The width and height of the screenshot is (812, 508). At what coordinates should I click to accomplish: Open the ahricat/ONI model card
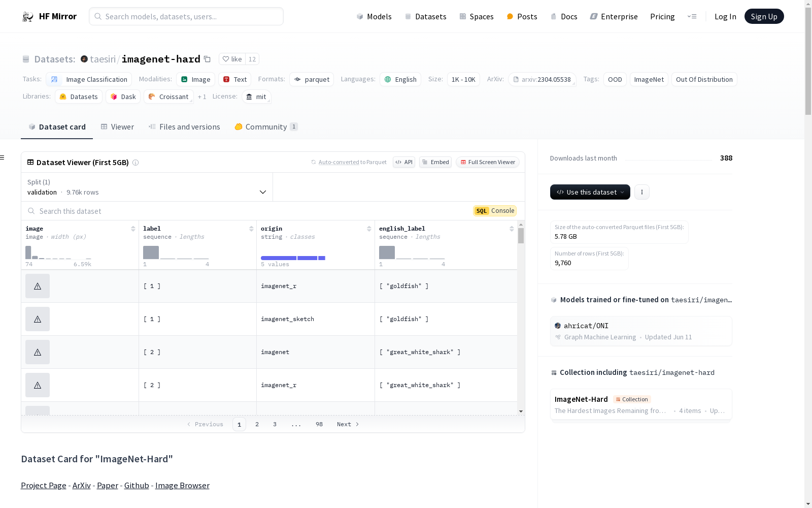[641, 331]
